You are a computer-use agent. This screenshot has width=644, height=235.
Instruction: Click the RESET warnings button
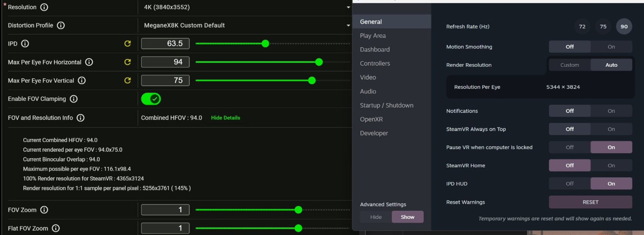tap(590, 202)
